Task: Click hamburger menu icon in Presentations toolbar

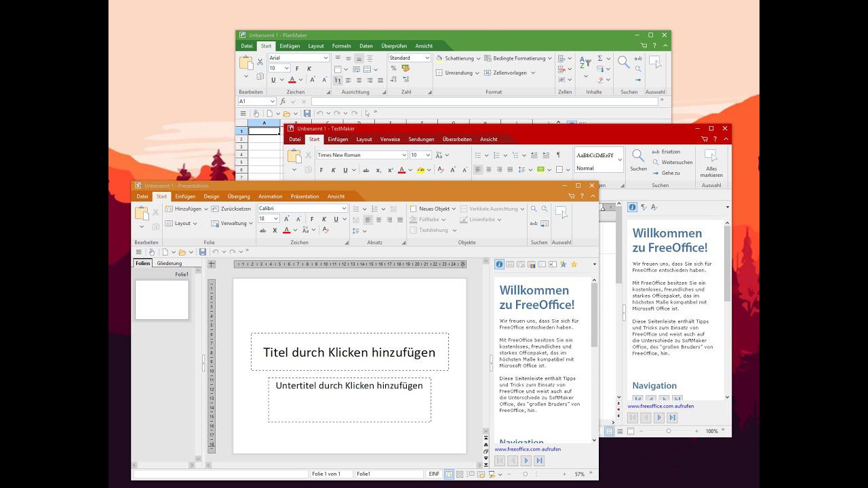Action: [x=139, y=252]
